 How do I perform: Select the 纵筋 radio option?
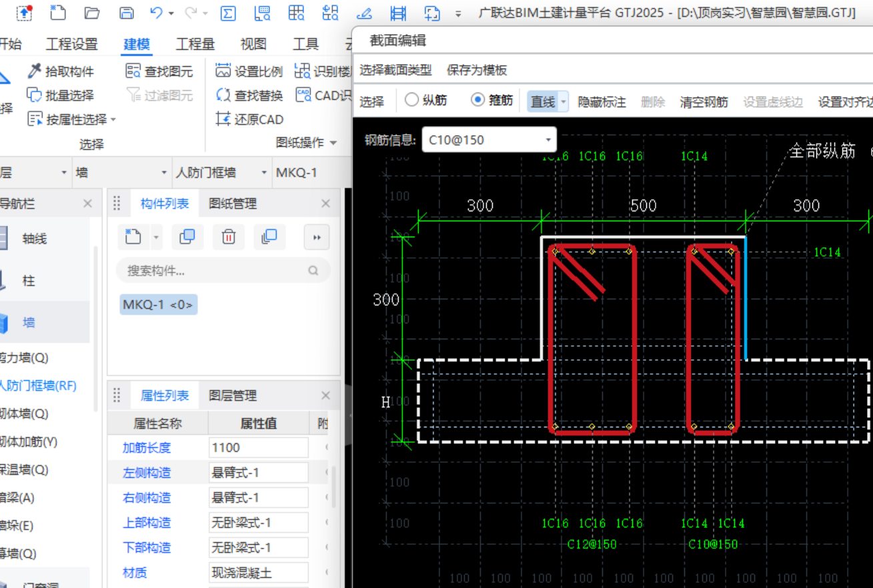[x=425, y=100]
